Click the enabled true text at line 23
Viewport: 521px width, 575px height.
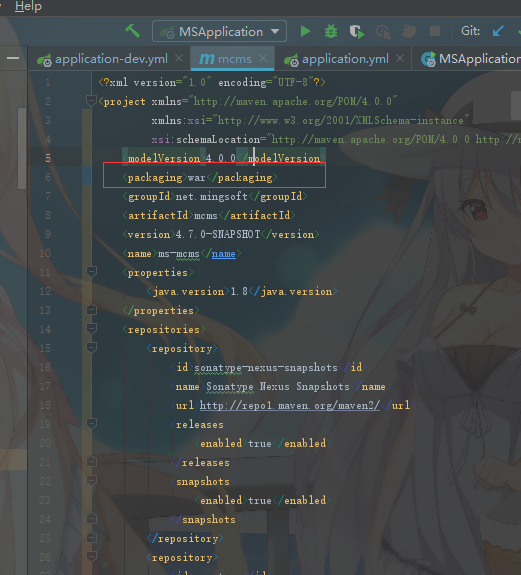(x=263, y=501)
